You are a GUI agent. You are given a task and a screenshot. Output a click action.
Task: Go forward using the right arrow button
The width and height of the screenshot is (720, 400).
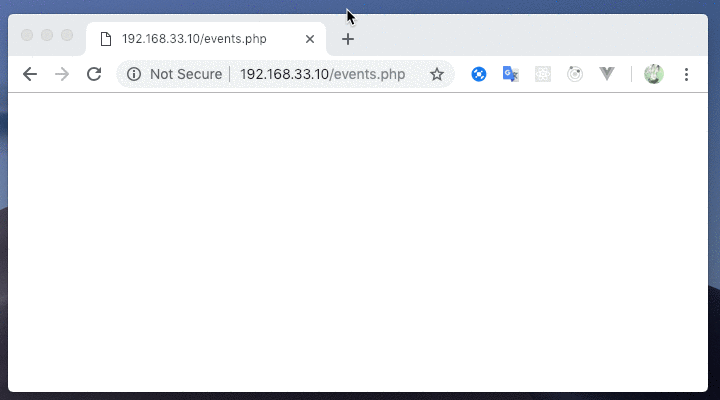point(62,74)
